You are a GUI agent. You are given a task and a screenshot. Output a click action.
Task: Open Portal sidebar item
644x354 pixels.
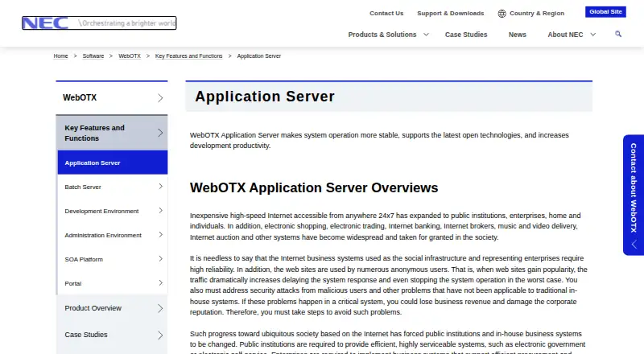coord(113,283)
